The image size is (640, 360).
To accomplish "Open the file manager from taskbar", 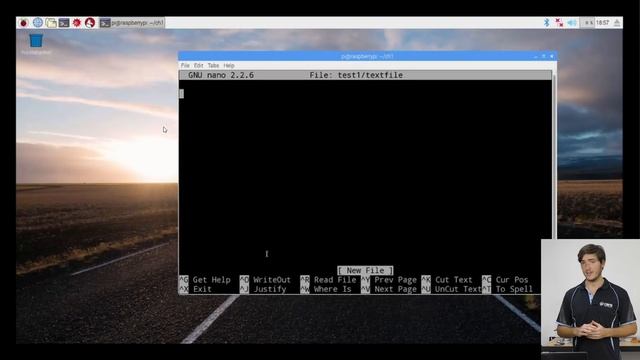I will coord(51,23).
